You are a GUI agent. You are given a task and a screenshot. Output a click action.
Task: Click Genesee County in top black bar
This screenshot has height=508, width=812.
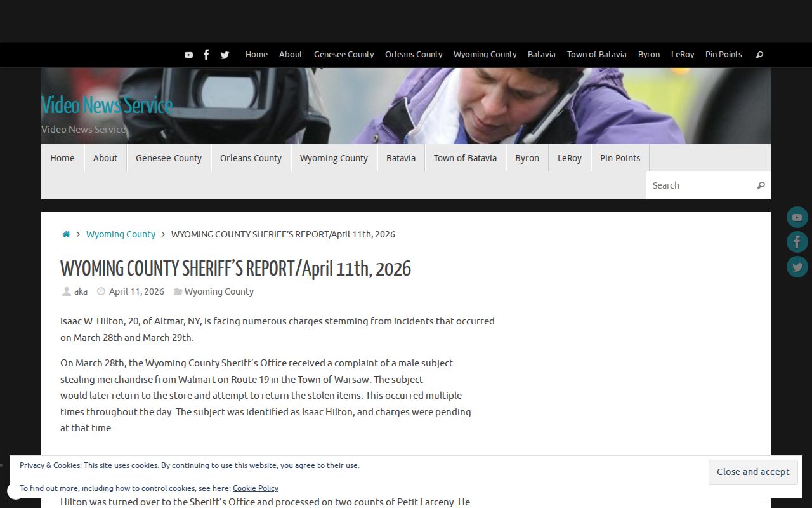click(344, 55)
